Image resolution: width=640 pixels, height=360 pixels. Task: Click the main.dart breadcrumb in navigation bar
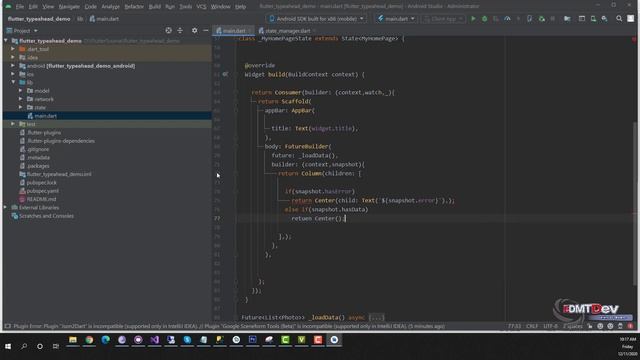104,19
